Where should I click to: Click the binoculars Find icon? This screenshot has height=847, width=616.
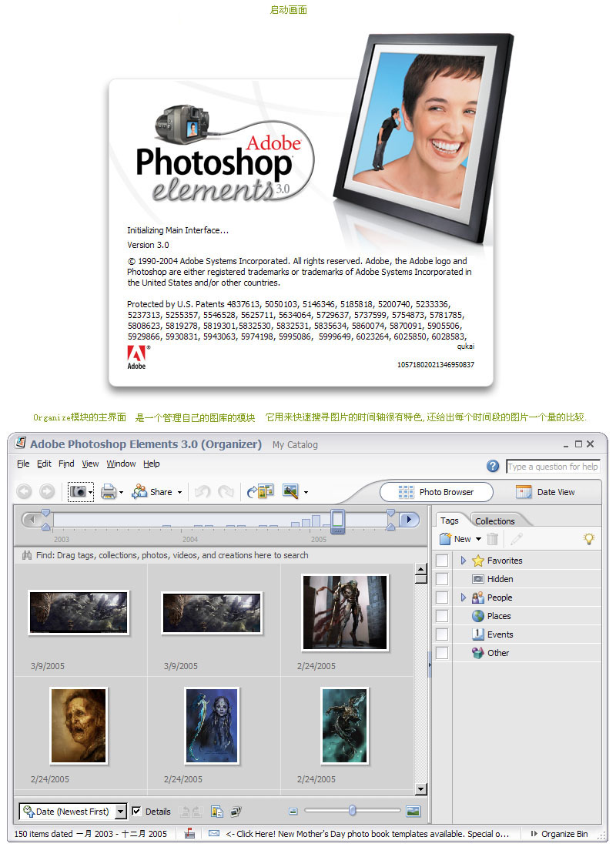pyautogui.click(x=26, y=554)
